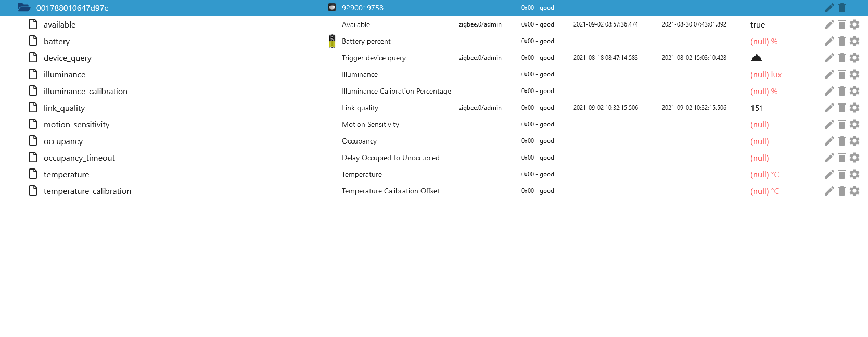The height and width of the screenshot is (337, 868).
Task: Click the 151 link quality value
Action: coord(757,108)
